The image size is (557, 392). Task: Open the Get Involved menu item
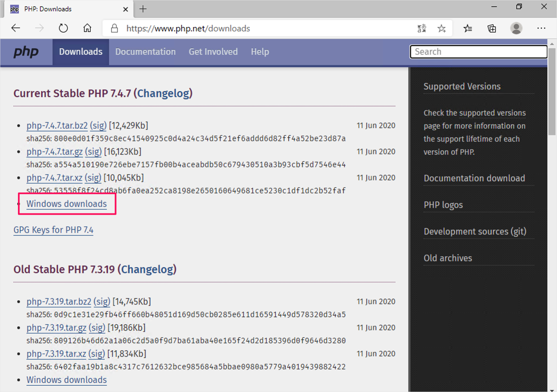tap(213, 52)
